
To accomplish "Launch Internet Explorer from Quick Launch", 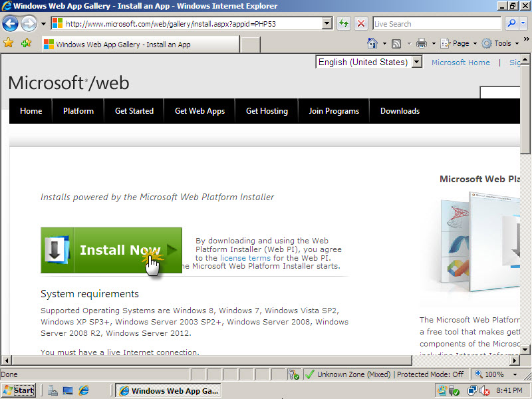I will point(84,391).
